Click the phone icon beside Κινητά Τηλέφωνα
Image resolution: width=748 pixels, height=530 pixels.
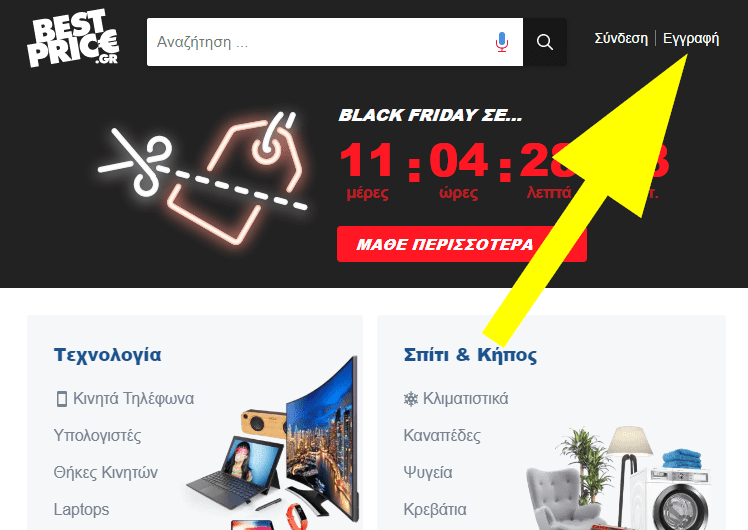(62, 399)
